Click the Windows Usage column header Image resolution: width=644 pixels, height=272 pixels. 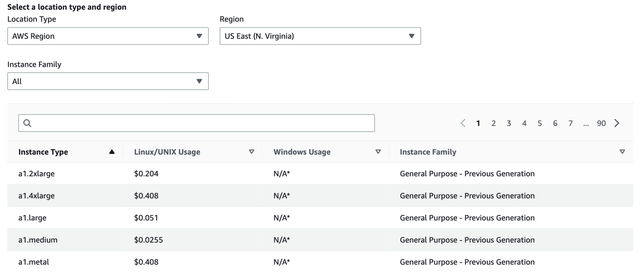[302, 152]
